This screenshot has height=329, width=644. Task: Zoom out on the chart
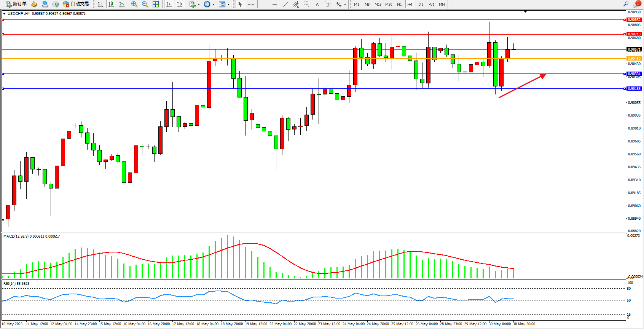[x=145, y=4]
